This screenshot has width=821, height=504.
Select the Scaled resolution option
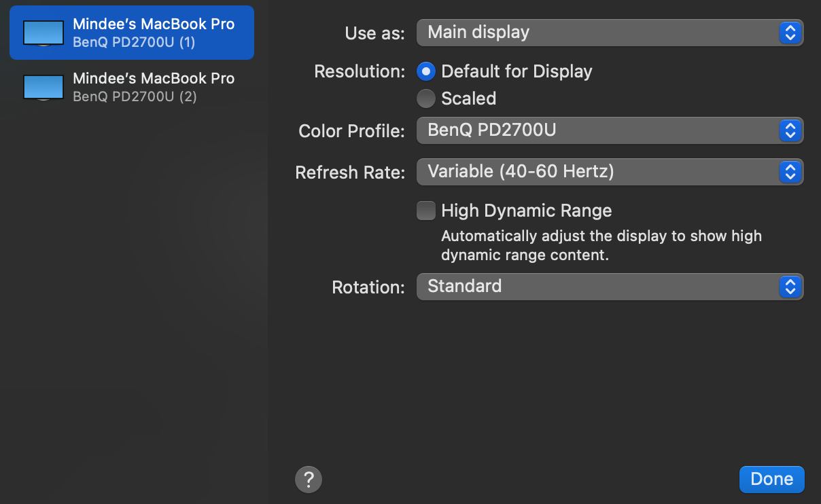426,98
